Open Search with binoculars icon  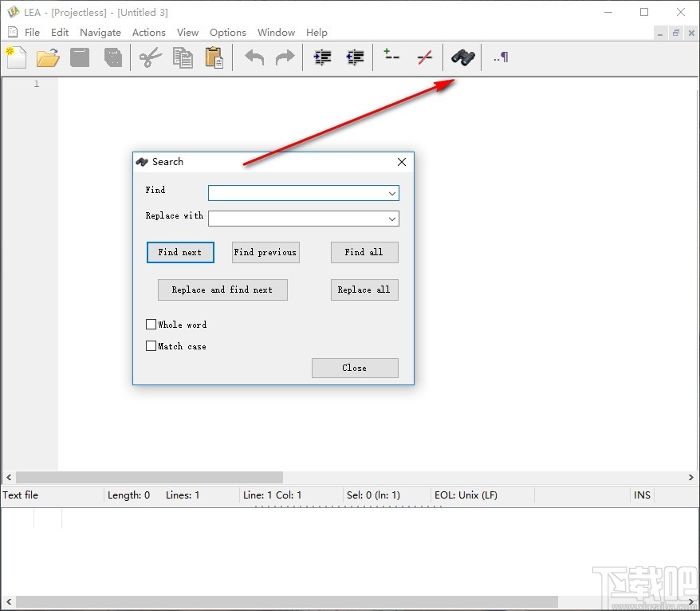point(463,57)
